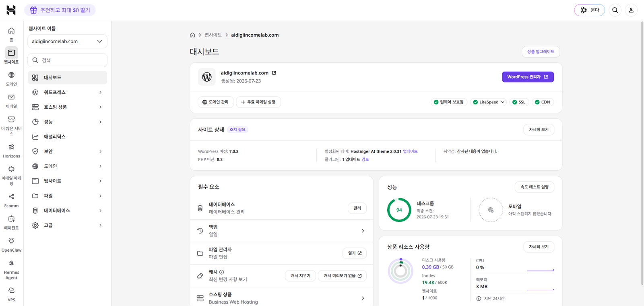Click the Hostinger logo icon
The width and height of the screenshot is (644, 306).
point(11,10)
